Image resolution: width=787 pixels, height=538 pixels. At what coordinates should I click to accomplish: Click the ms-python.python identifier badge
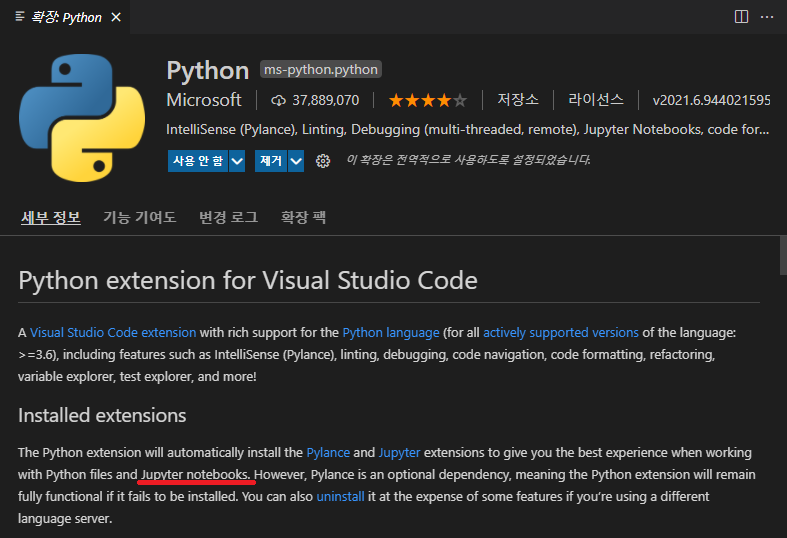(x=321, y=69)
